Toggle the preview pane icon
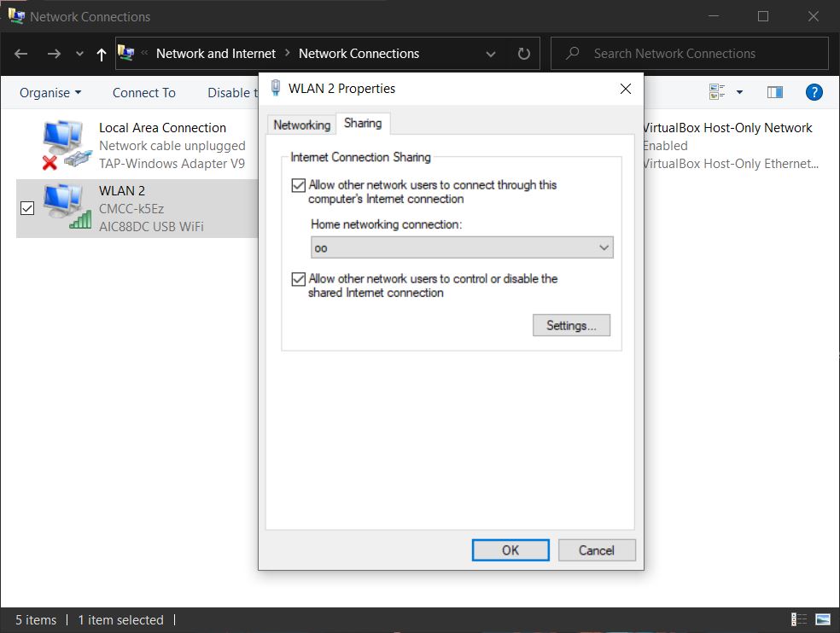Screen dimensions: 840x633 pyautogui.click(x=775, y=92)
